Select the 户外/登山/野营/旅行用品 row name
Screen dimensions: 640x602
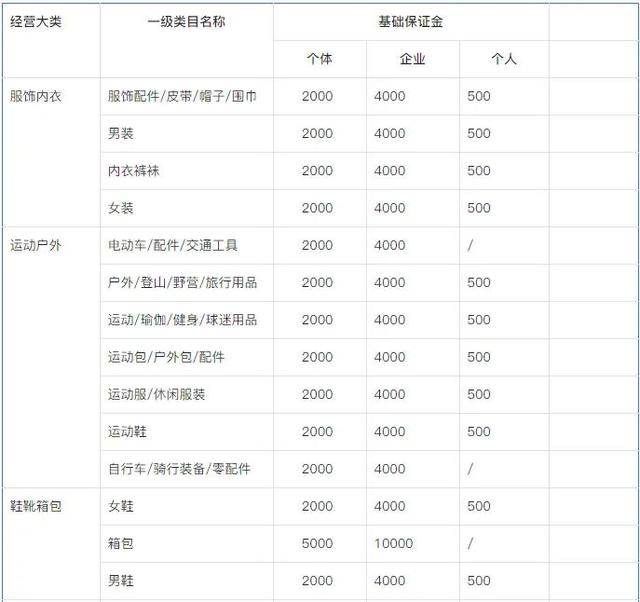(182, 282)
